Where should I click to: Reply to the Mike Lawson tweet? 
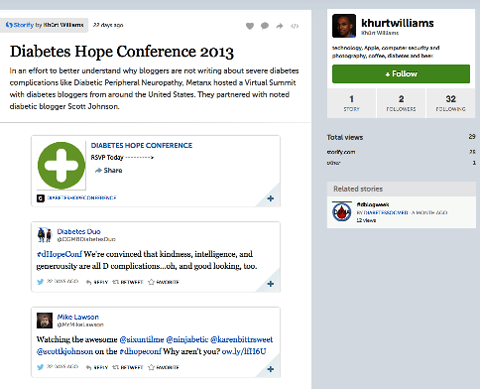97,367
